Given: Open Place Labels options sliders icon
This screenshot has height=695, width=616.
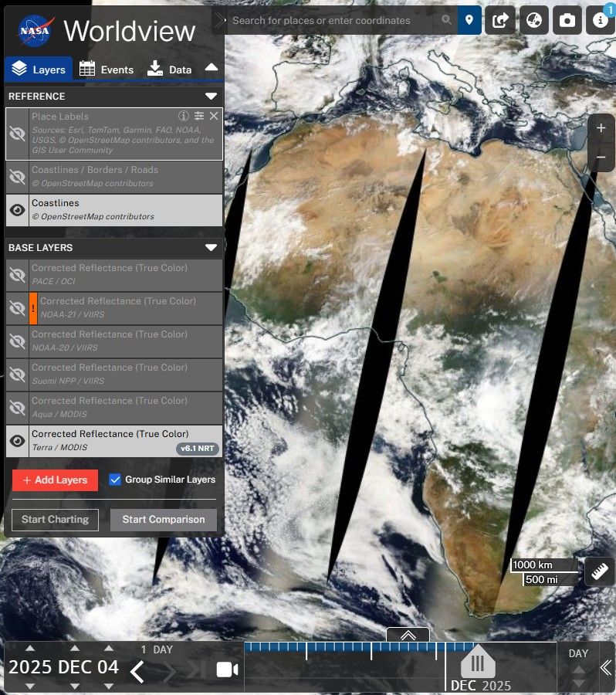Looking at the screenshot, I should [x=199, y=116].
